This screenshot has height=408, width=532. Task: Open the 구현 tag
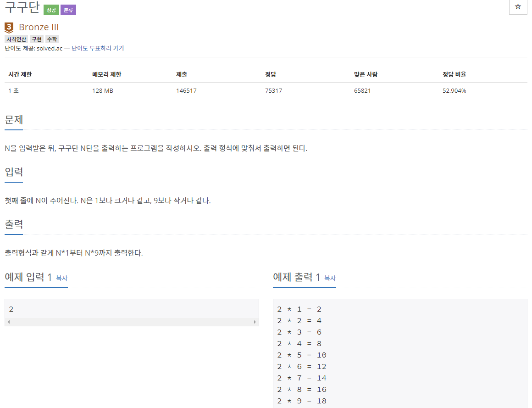[37, 39]
